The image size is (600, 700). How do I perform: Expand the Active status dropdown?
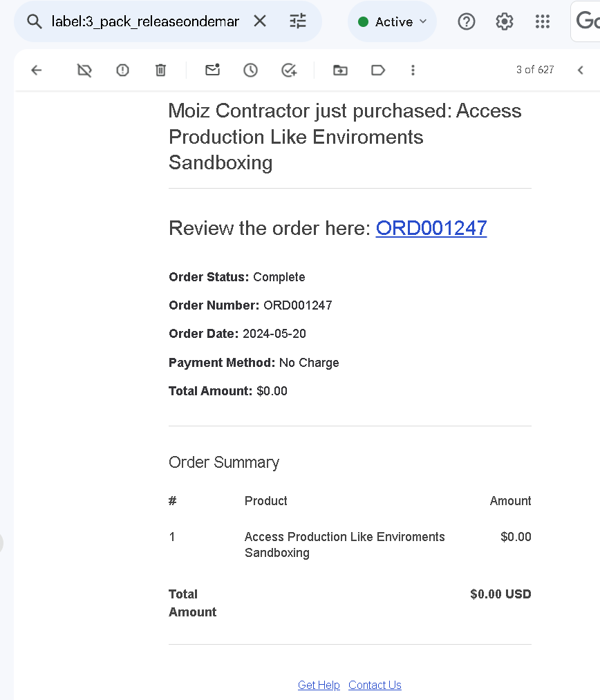[x=393, y=21]
